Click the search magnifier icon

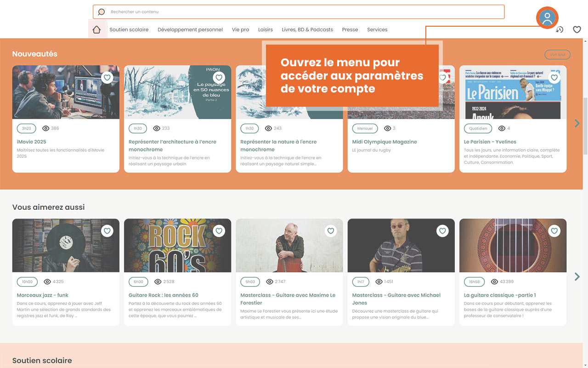pyautogui.click(x=102, y=12)
